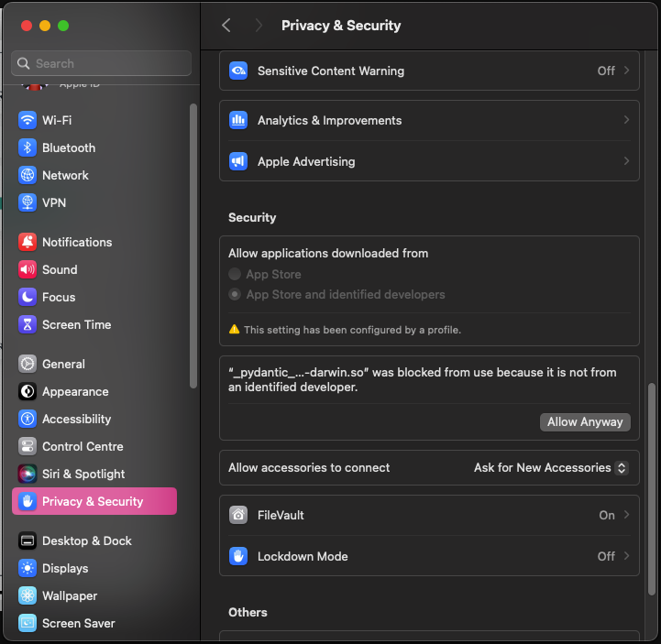The width and height of the screenshot is (661, 644).
Task: Open Siri & Spotlight icon
Action: [x=28, y=474]
